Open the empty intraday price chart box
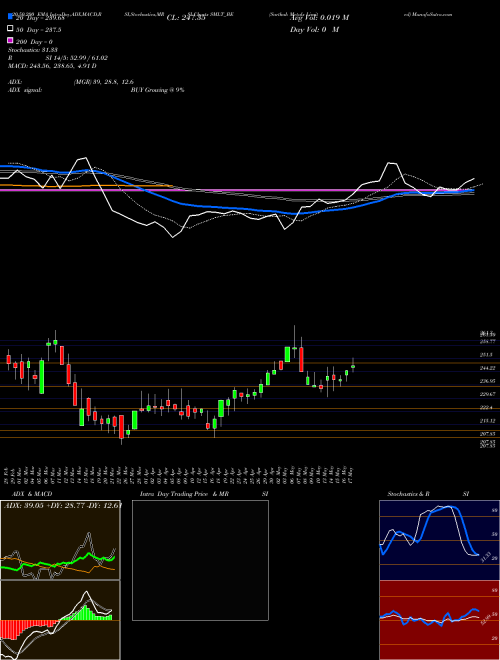The height and width of the screenshot is (660, 500). [x=200, y=560]
